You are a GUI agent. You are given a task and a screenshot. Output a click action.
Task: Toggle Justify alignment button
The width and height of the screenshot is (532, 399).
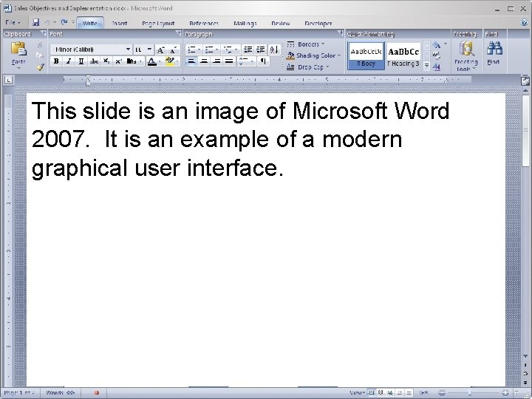pyautogui.click(x=229, y=61)
